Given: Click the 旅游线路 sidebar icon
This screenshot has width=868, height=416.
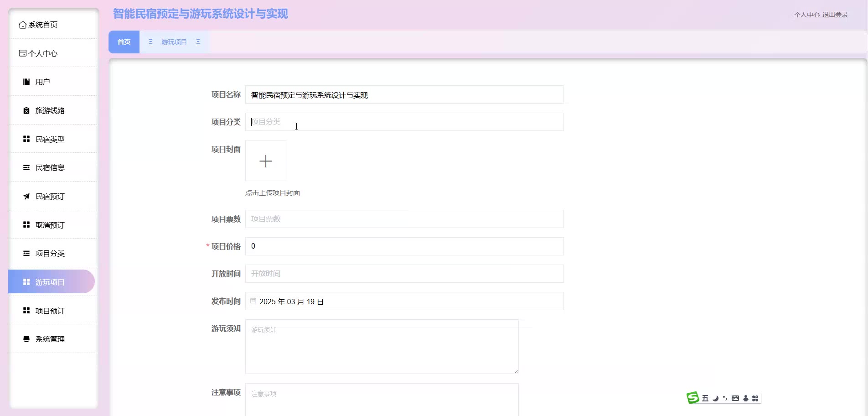Looking at the screenshot, I should tap(26, 110).
